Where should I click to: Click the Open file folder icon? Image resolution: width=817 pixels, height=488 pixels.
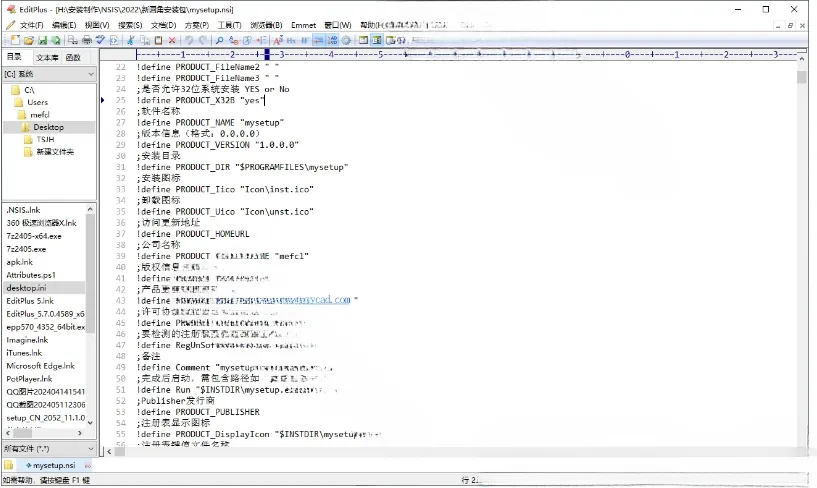29,40
